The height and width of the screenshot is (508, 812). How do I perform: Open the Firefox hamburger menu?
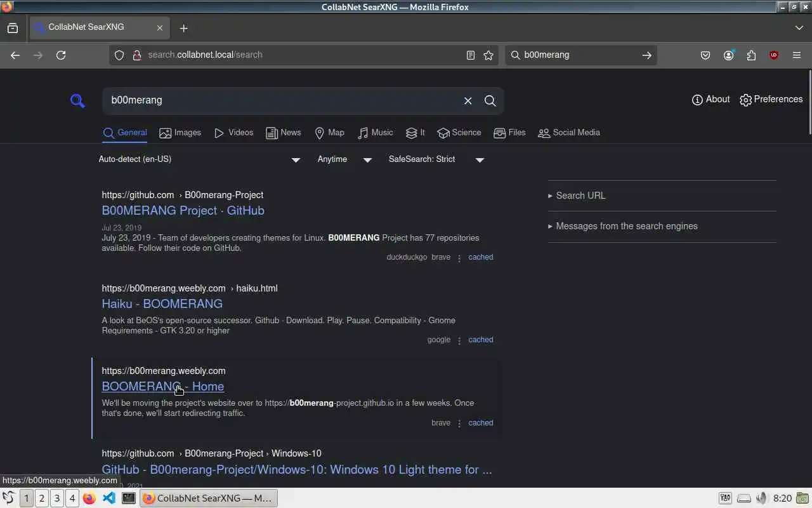point(797,55)
